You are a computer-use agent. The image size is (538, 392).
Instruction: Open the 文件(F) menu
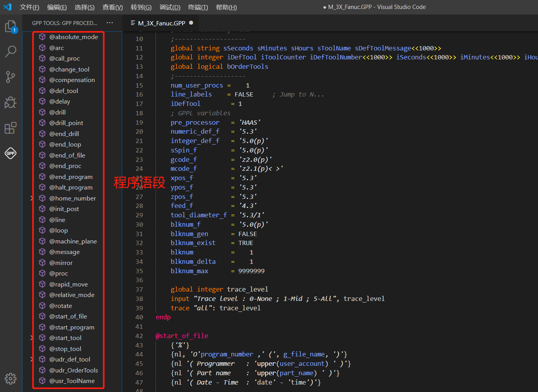click(30, 7)
